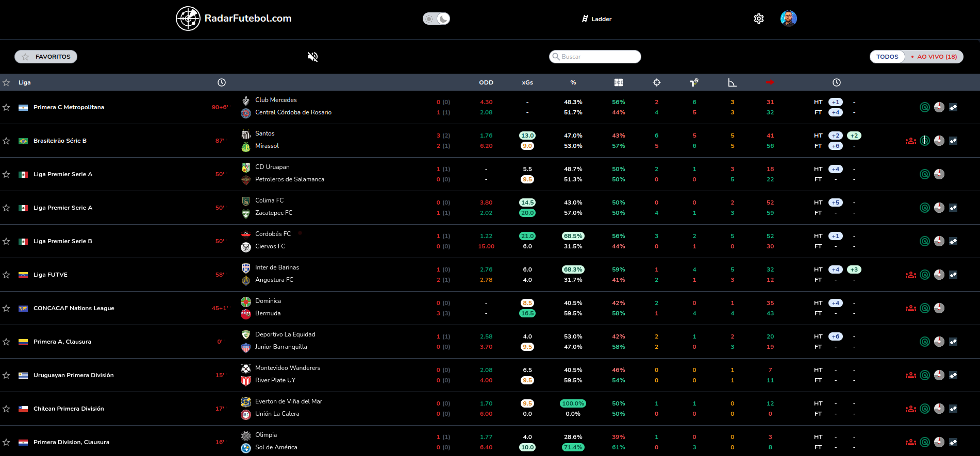Favorite the Brasileirão Série B match
This screenshot has width=980, height=456.
(6, 141)
